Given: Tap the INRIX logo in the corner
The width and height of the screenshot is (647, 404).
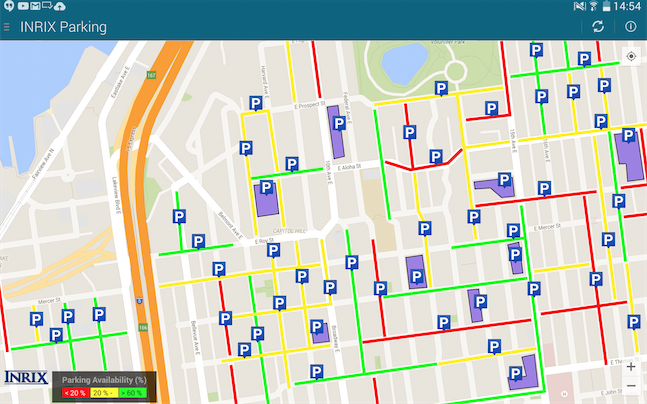Looking at the screenshot, I should 26,378.
